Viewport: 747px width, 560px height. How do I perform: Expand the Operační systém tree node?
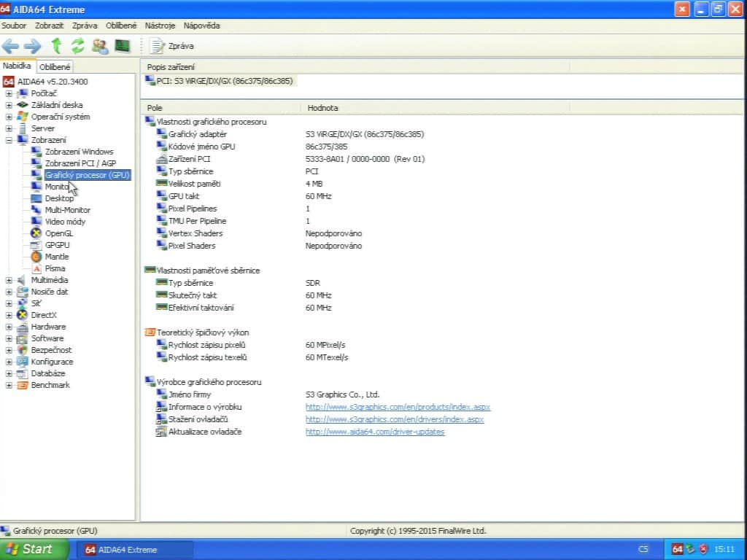tap(9, 117)
